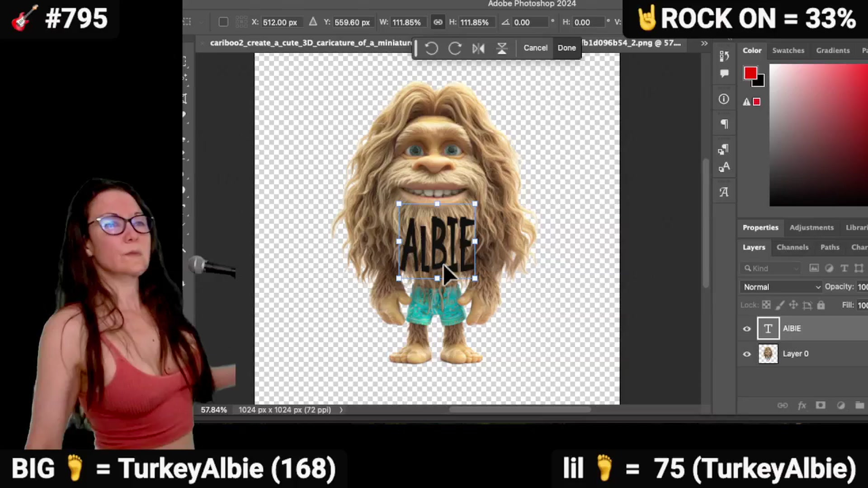Screen dimensions: 868x488
Task: Select the Layer 0 thumbnail
Action: coord(768,354)
